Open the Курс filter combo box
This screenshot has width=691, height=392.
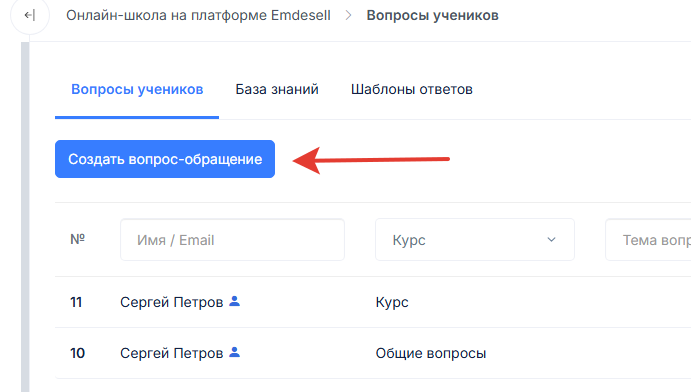click(x=475, y=240)
